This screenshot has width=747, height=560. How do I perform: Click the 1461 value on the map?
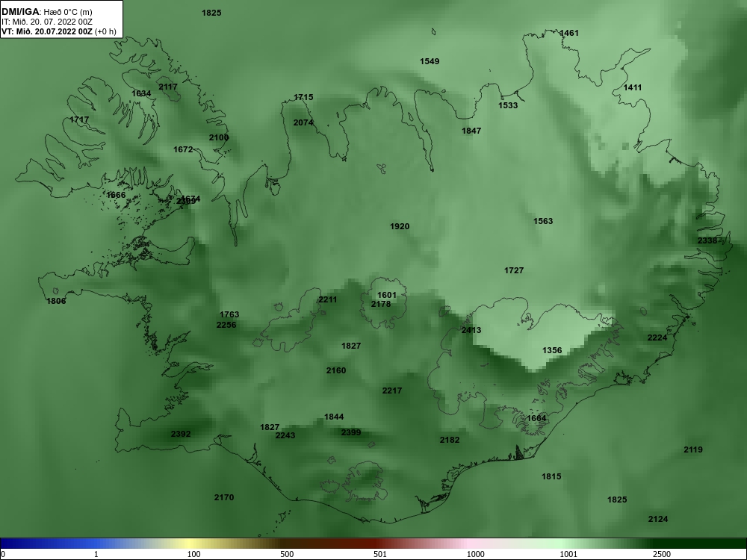(568, 33)
